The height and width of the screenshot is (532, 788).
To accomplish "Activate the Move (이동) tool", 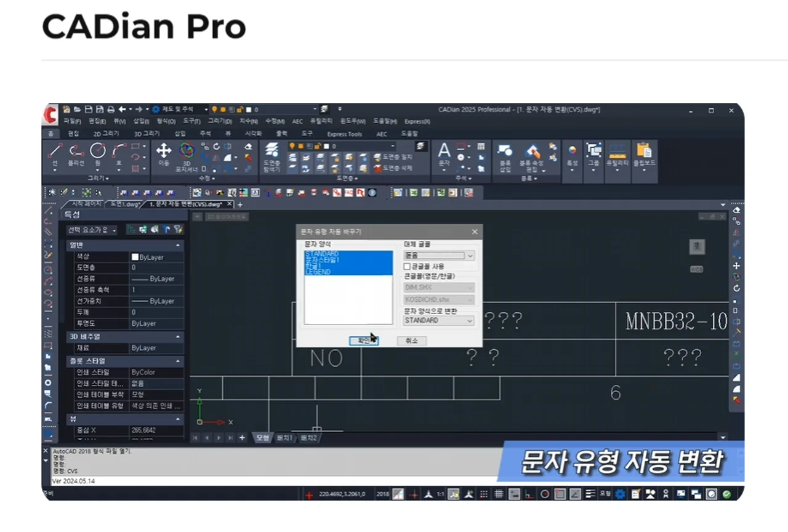I will [x=164, y=155].
